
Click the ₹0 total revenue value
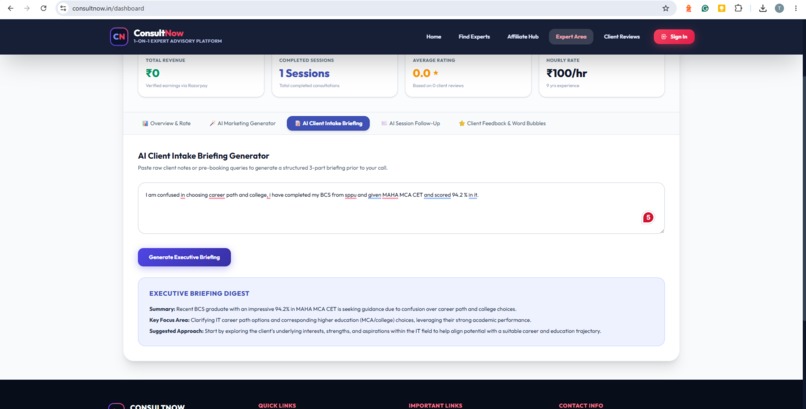pyautogui.click(x=153, y=73)
